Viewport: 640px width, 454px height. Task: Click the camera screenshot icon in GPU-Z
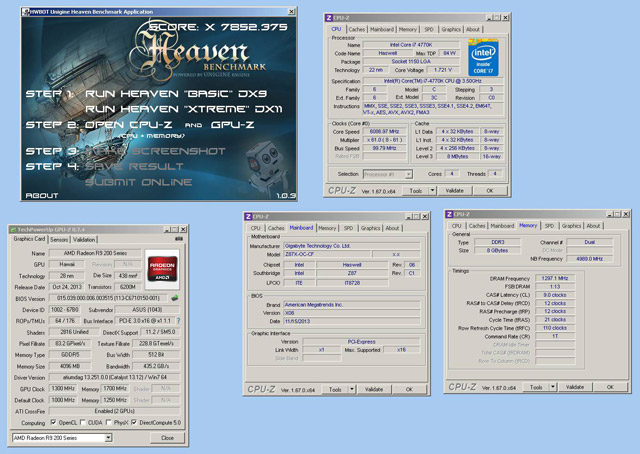178,239
